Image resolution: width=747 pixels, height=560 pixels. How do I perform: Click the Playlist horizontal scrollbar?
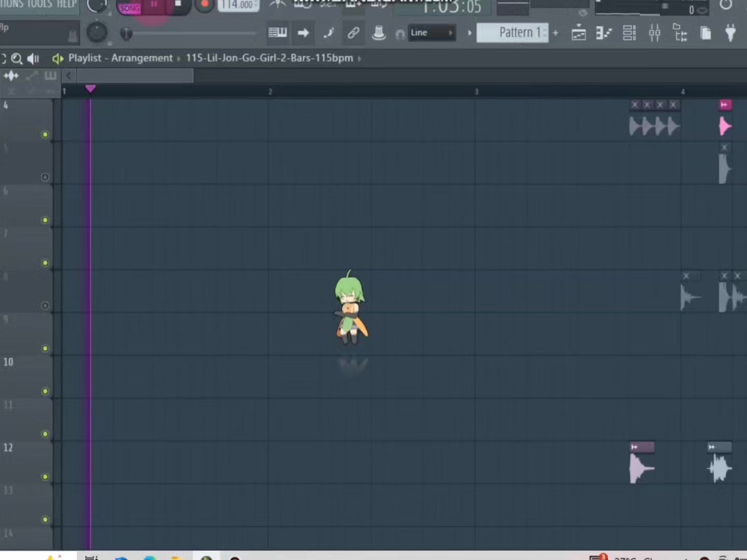(x=135, y=76)
